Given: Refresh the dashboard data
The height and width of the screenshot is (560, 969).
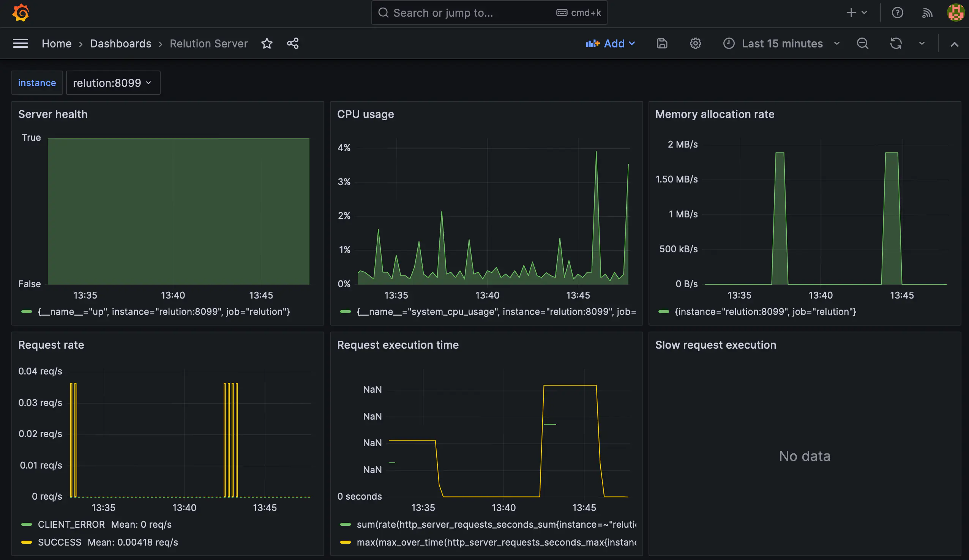Looking at the screenshot, I should [896, 43].
